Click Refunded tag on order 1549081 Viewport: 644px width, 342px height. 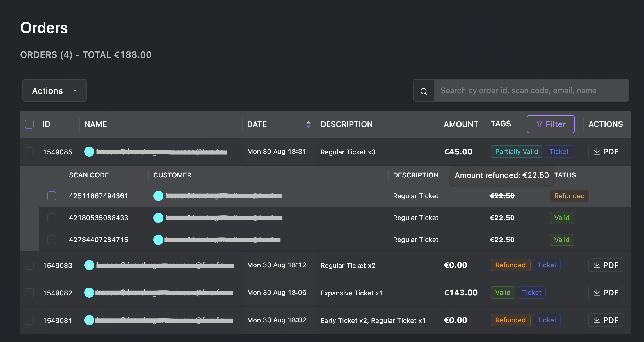(510, 320)
